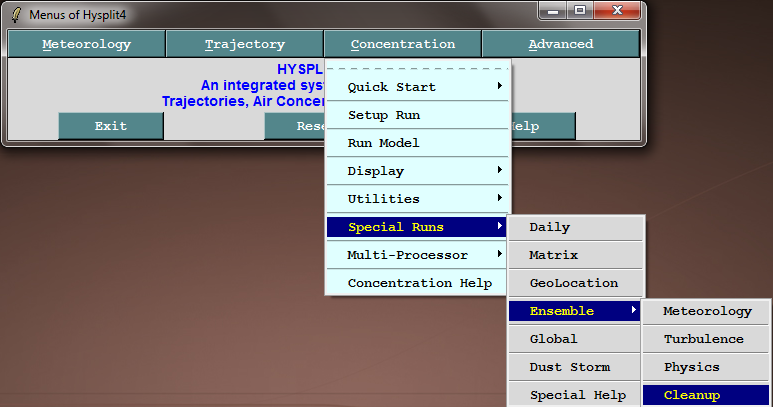Select Run Model menu entry
The width and height of the screenshot is (773, 407).
click(x=417, y=143)
